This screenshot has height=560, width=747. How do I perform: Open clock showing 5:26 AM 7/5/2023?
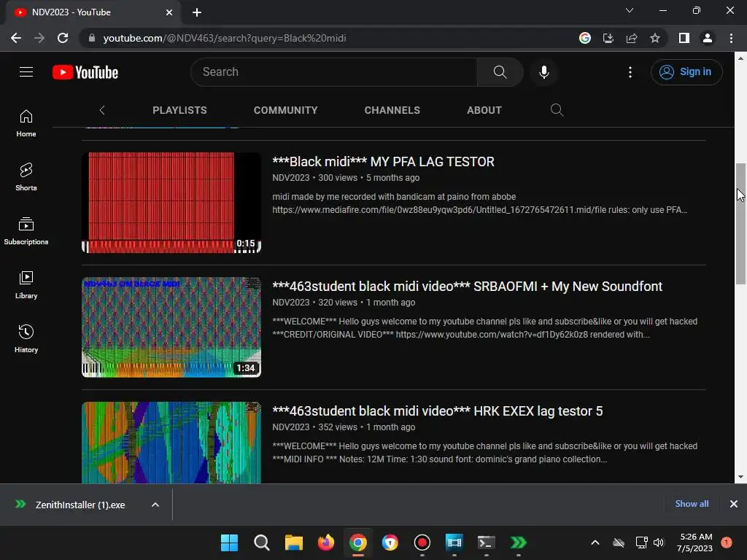pos(695,542)
